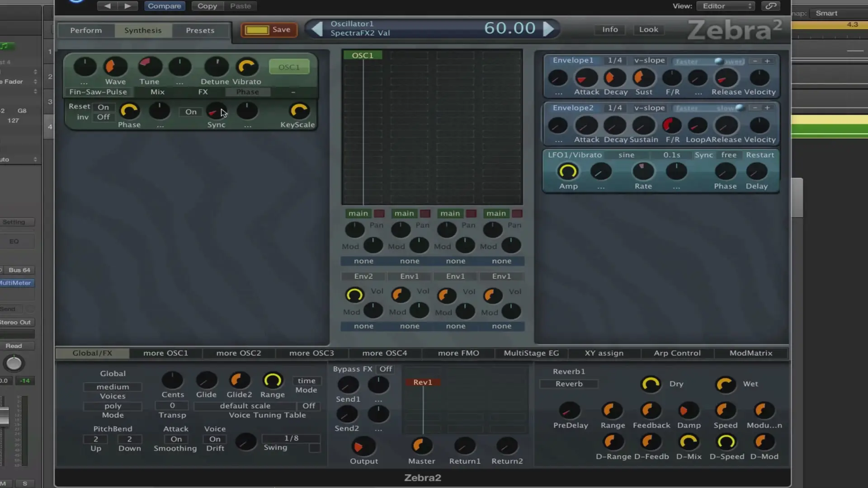
Task: Adjust the Tune knob on OSC1
Action: pyautogui.click(x=150, y=67)
